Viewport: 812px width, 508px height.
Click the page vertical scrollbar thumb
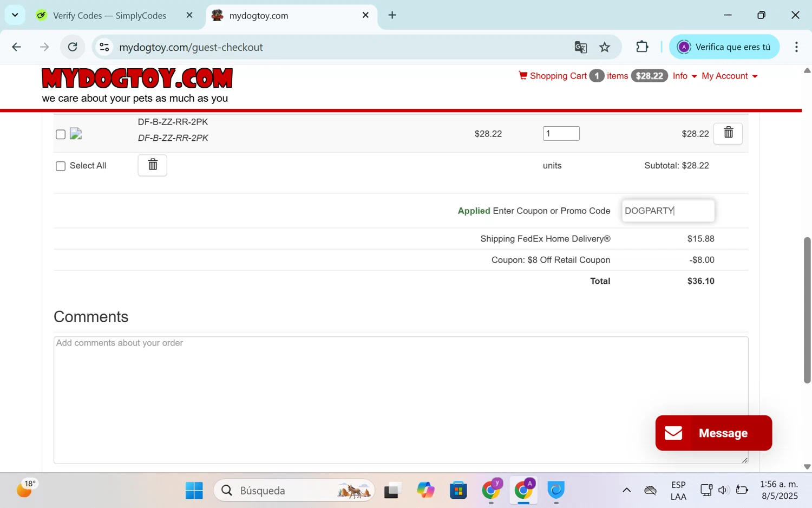click(807, 310)
